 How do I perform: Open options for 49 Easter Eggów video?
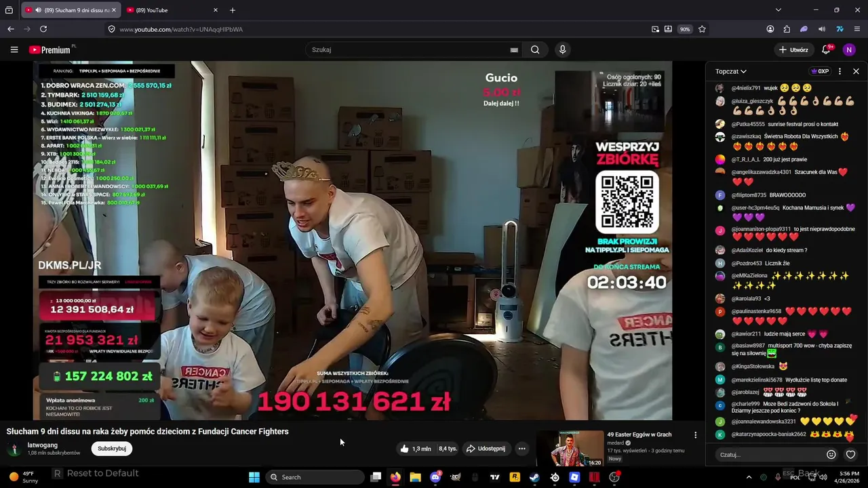695,435
